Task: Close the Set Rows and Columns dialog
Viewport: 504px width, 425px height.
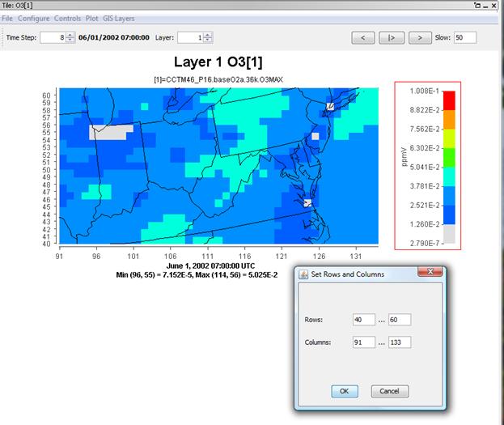Action: pyautogui.click(x=430, y=271)
